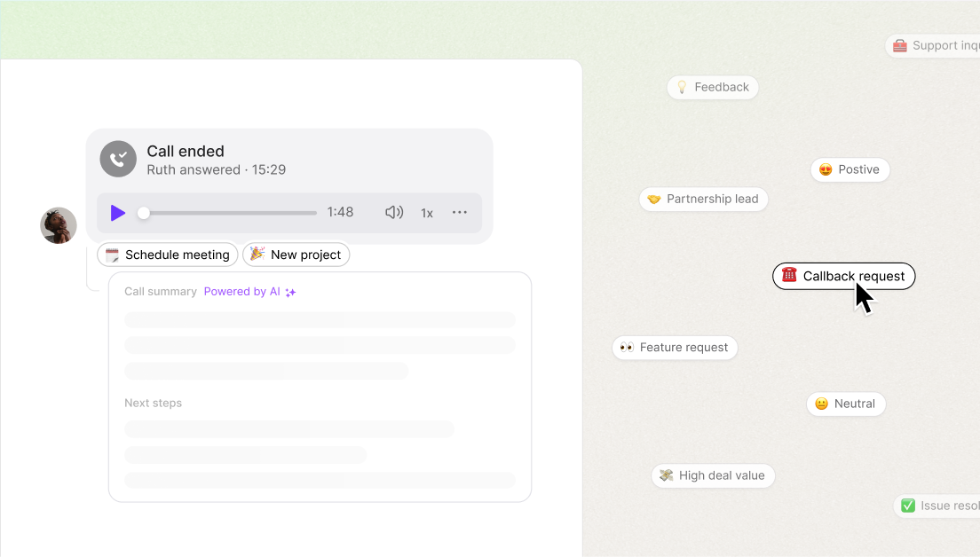Enable the Positive sentiment tag
Image resolution: width=980 pixels, height=557 pixels.
pyautogui.click(x=850, y=169)
